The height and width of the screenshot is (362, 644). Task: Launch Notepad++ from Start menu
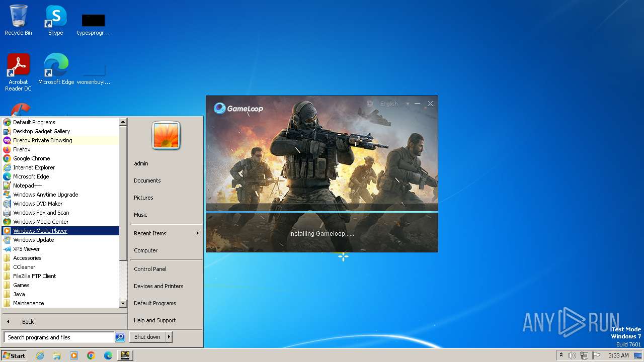click(60, 186)
